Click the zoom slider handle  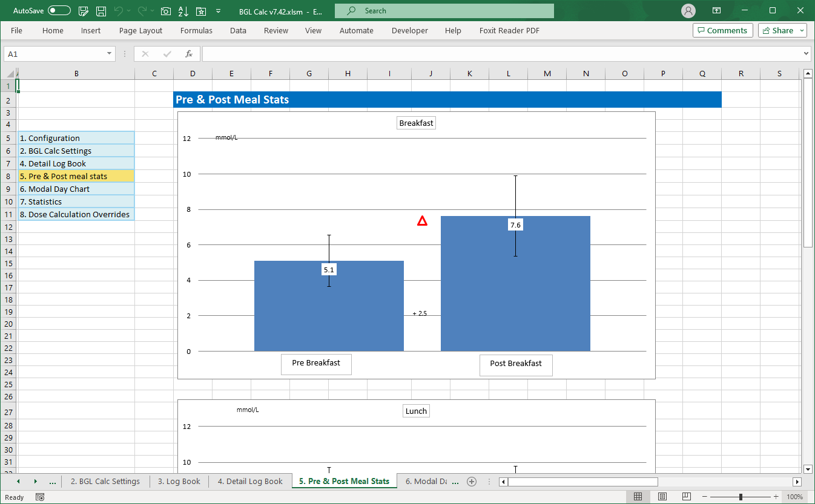[x=741, y=497]
